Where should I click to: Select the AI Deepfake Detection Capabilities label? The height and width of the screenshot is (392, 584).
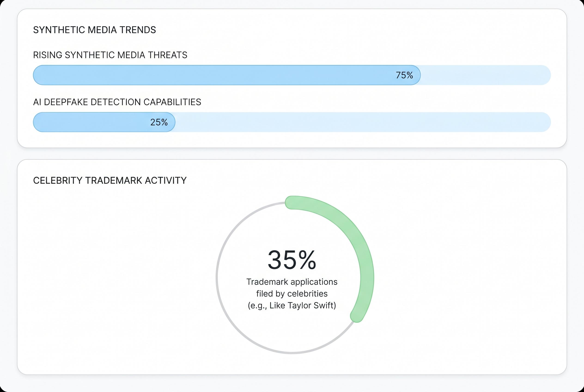[117, 102]
